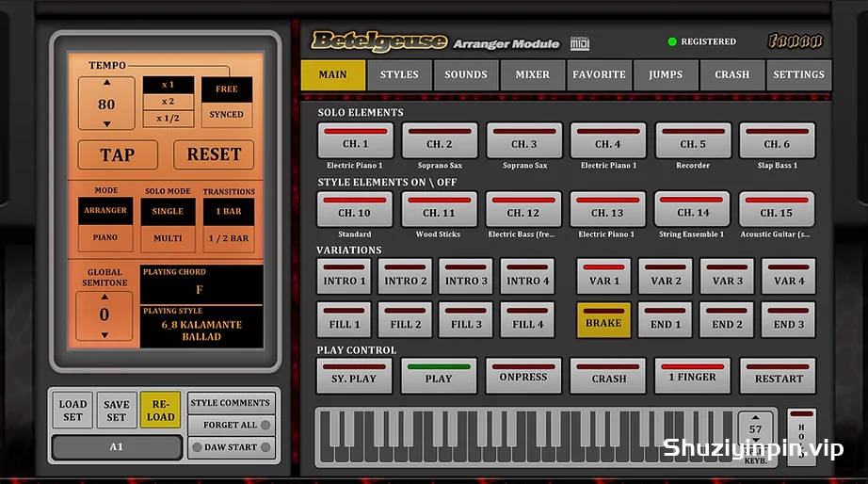Click SY. PLAY sync play button
Image resolution: width=868 pixels, height=484 pixels.
tap(354, 376)
